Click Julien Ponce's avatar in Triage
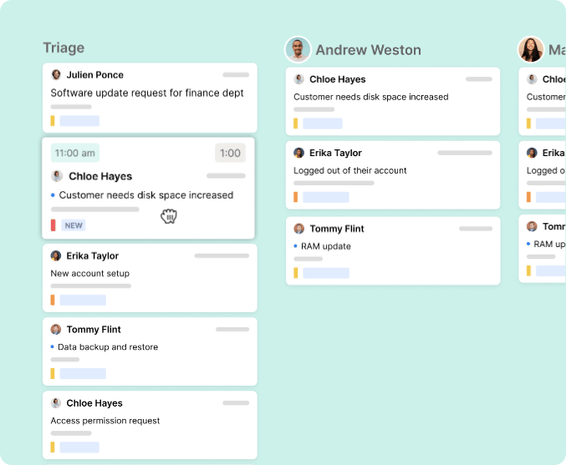 (x=56, y=75)
